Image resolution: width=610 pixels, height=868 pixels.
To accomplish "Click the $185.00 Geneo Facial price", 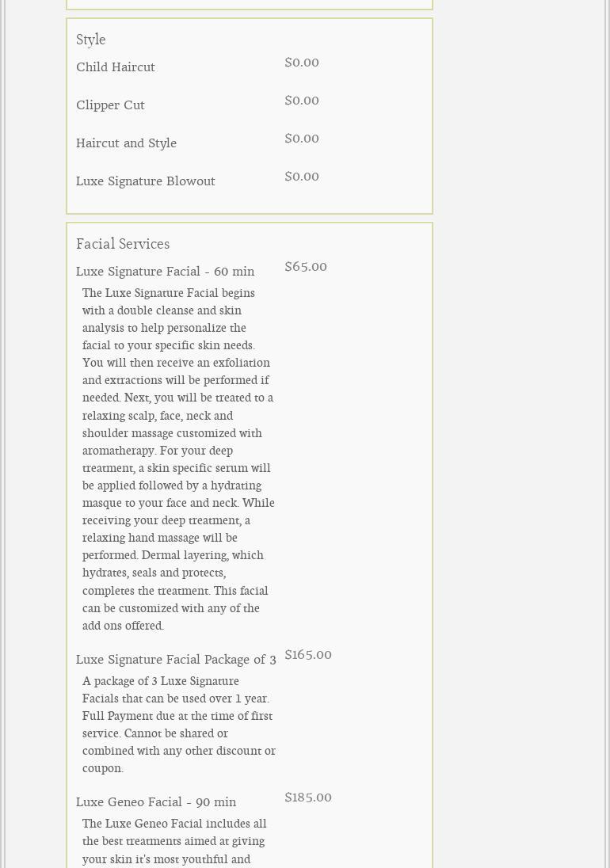I will [x=308, y=798].
